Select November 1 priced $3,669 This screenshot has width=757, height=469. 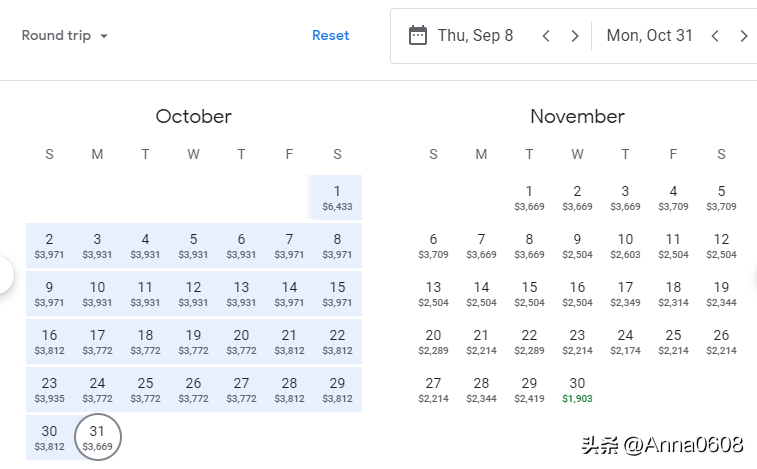click(x=529, y=198)
